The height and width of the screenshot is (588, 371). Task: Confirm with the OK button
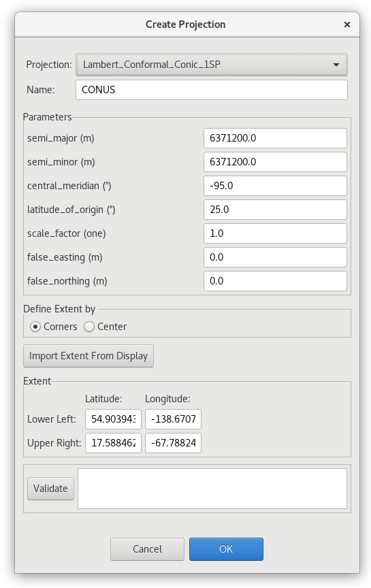point(226,549)
